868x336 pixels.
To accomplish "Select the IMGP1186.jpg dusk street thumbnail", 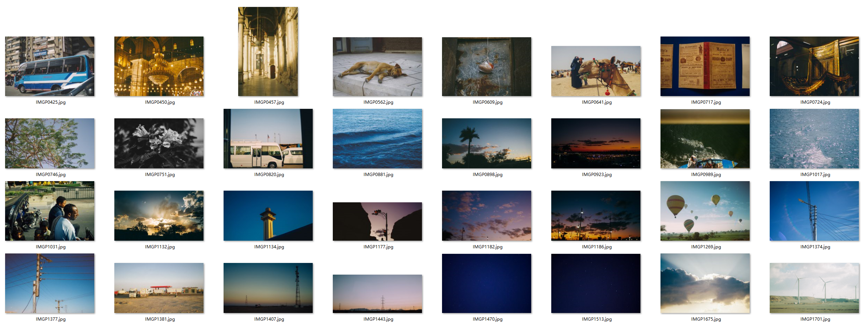I will [596, 215].
